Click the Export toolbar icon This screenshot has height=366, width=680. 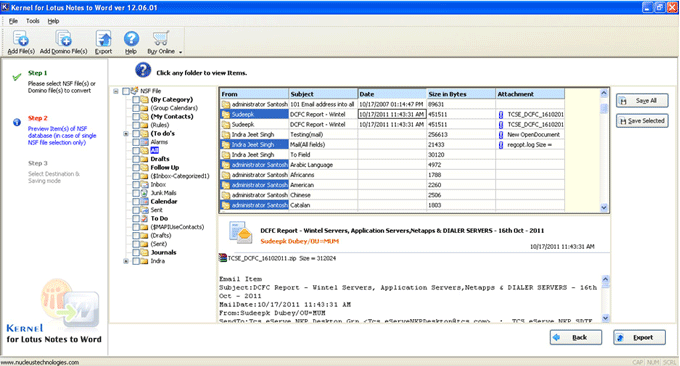(x=103, y=39)
